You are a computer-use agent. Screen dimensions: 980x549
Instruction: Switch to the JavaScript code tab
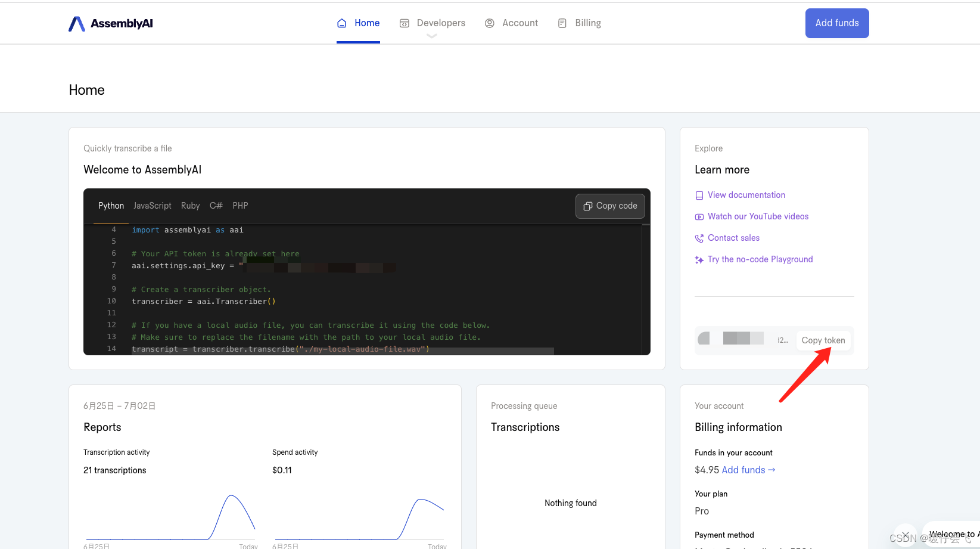coord(153,206)
